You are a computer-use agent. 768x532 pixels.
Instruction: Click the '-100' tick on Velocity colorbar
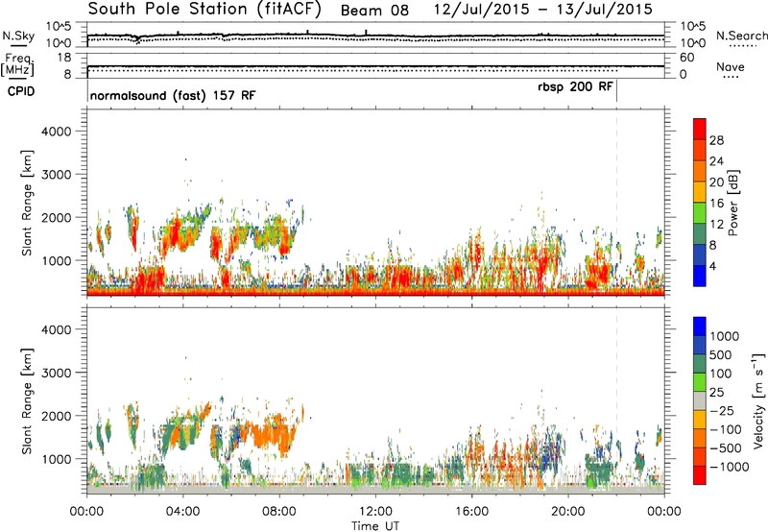point(726,429)
